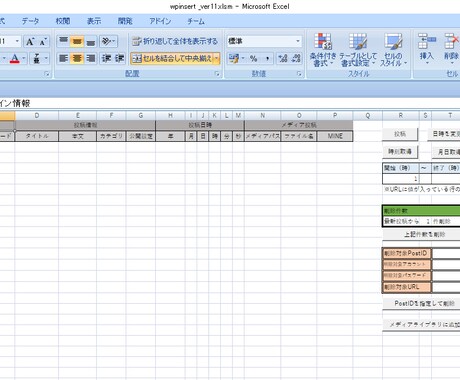Click the text orientation icon
Image resolution: width=460 pixels, height=380 pixels.
point(106,41)
